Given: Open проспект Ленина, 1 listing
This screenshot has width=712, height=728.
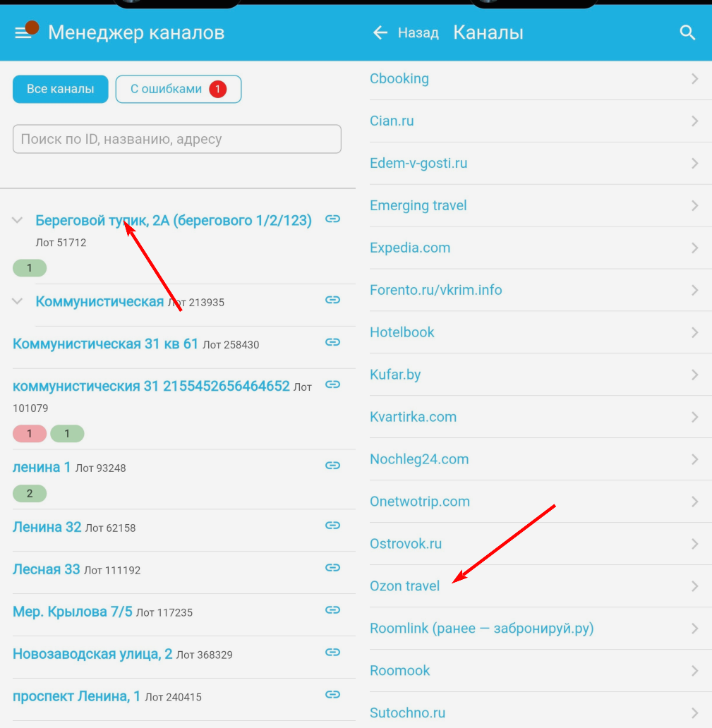Looking at the screenshot, I should (76, 696).
